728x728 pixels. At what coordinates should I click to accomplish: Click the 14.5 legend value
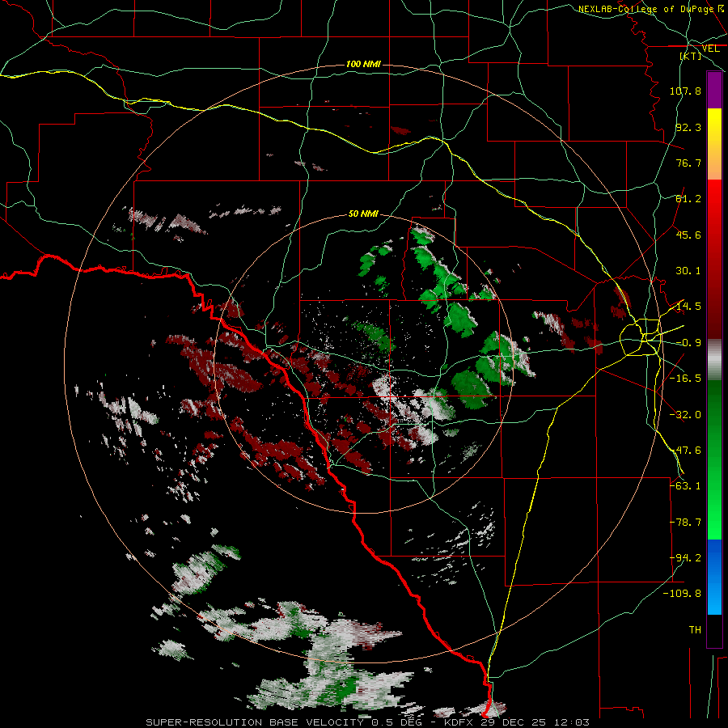tap(688, 307)
